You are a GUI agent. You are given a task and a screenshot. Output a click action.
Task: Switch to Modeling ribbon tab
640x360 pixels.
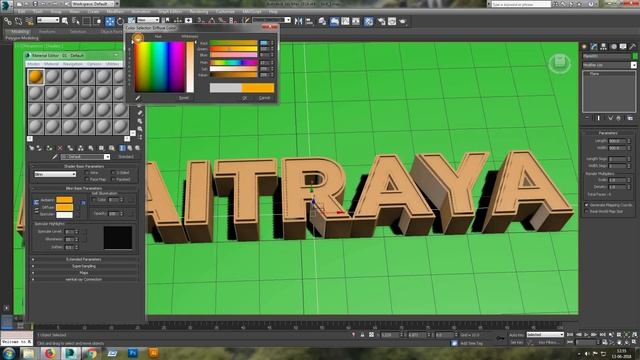[x=19, y=31]
